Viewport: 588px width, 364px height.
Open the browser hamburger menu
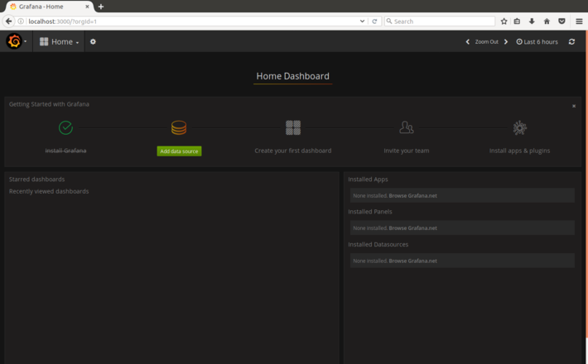click(579, 22)
